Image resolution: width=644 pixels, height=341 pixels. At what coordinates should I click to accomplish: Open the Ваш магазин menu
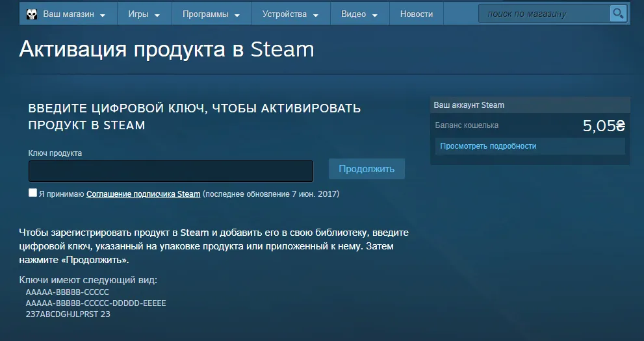click(68, 14)
